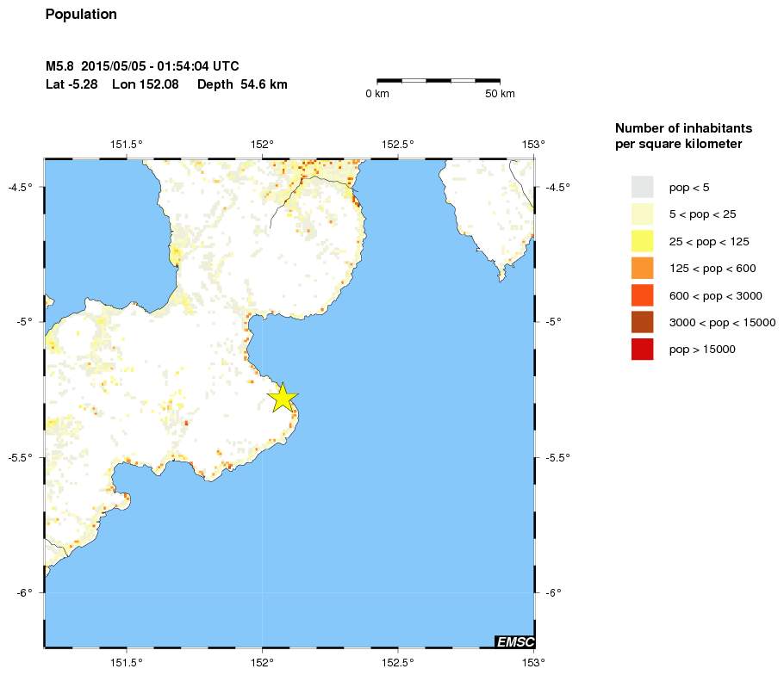784x675 pixels.
Task: Click the 'Lat -5.28' value
Action: pyautogui.click(x=72, y=84)
